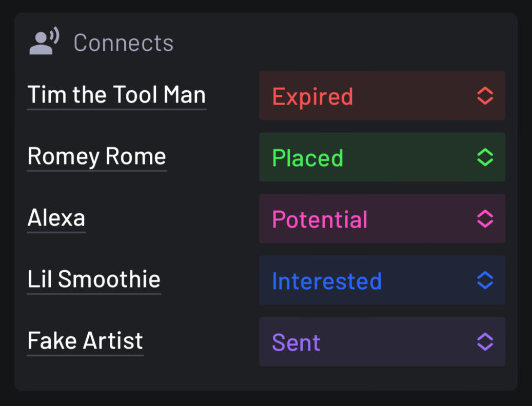Select the Alexa connect name

pos(56,218)
